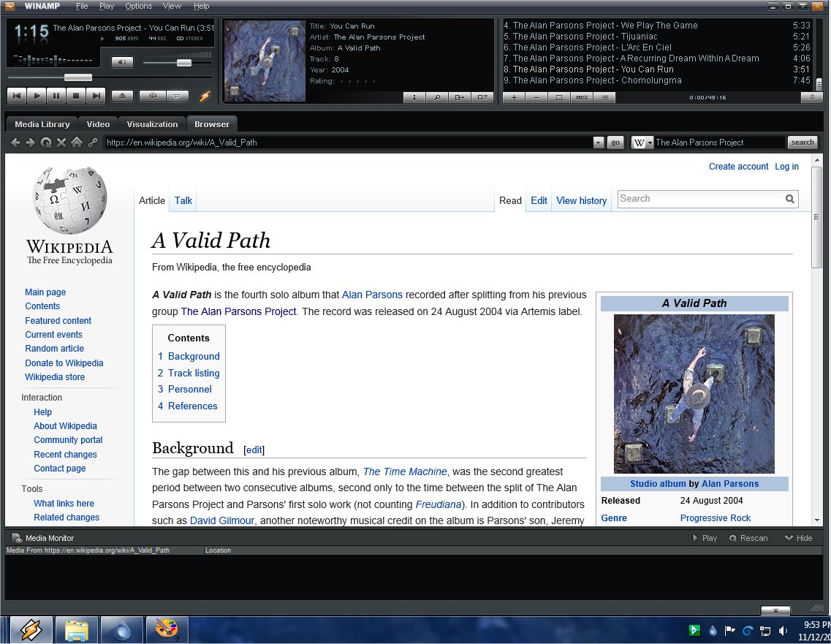This screenshot has width=831, height=644.
Task: Follow the 'Alan Parsons' link in intro
Action: pyautogui.click(x=372, y=295)
